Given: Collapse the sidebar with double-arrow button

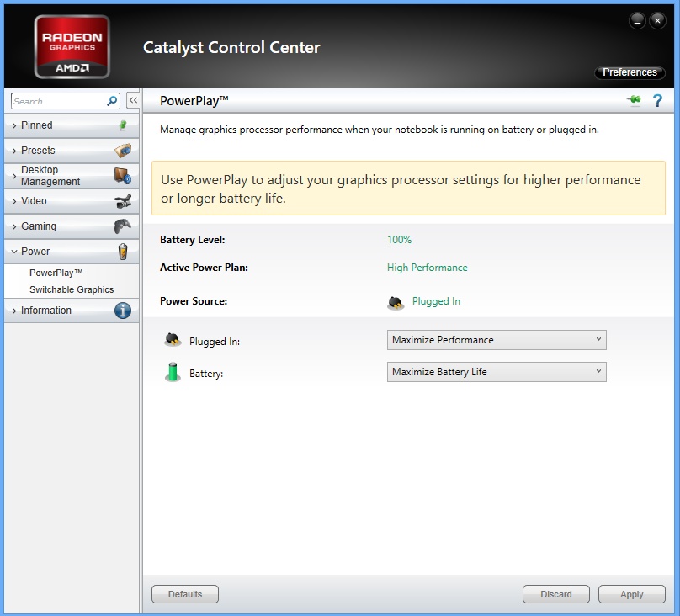Looking at the screenshot, I should pyautogui.click(x=133, y=101).
